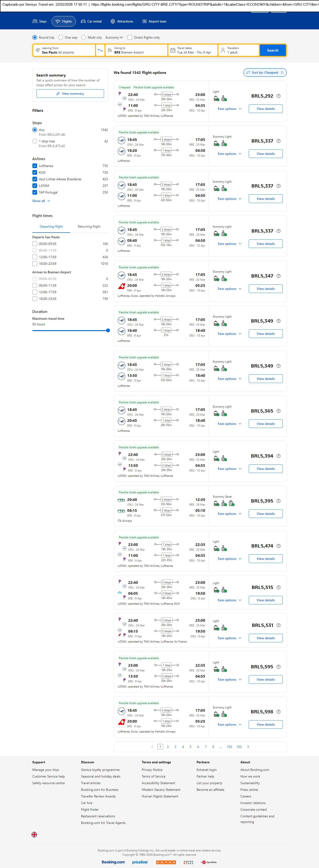Click the UK flag language icon
This screenshot has height=868, width=319.
coord(34,835)
